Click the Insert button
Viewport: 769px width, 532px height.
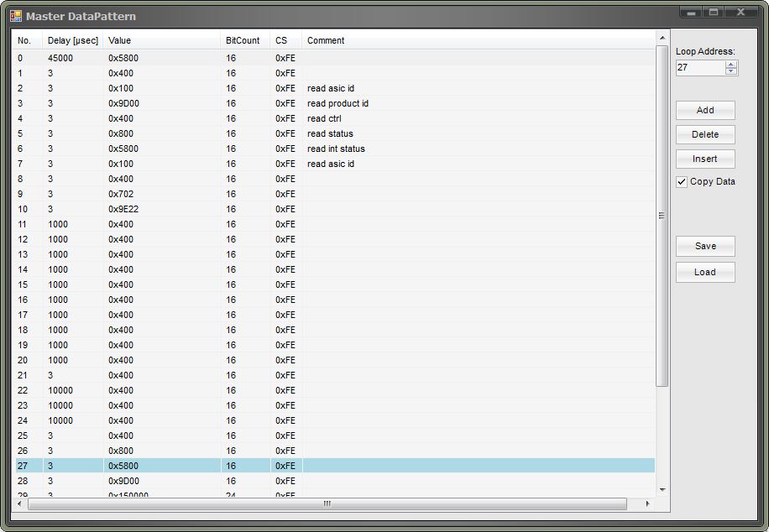[705, 159]
